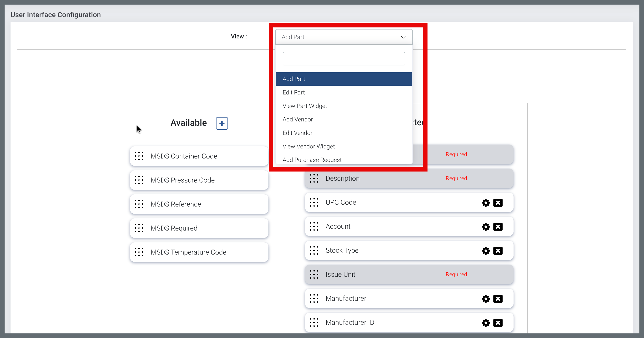Select Add Vendor in the list
The height and width of the screenshot is (338, 644).
[298, 119]
